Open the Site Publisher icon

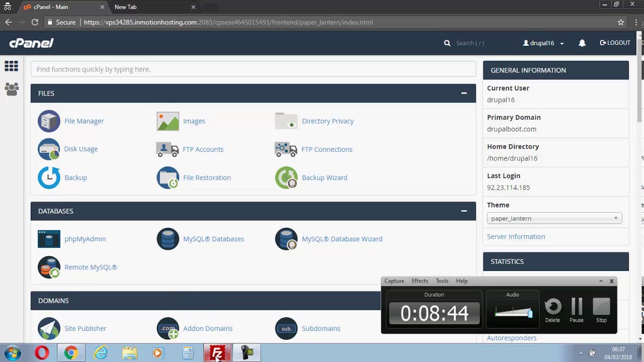pyautogui.click(x=49, y=328)
